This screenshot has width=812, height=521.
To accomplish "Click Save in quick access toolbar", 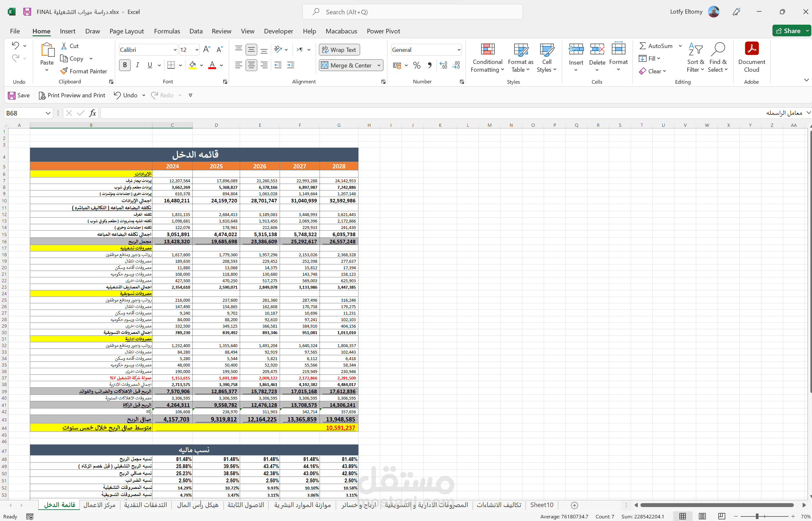I will click(x=19, y=95).
